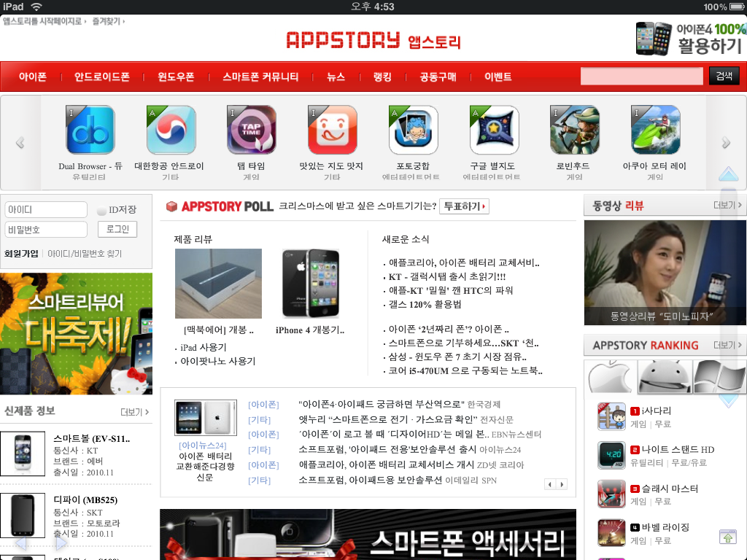Focus the search input field
This screenshot has width=747, height=560.
click(x=641, y=76)
